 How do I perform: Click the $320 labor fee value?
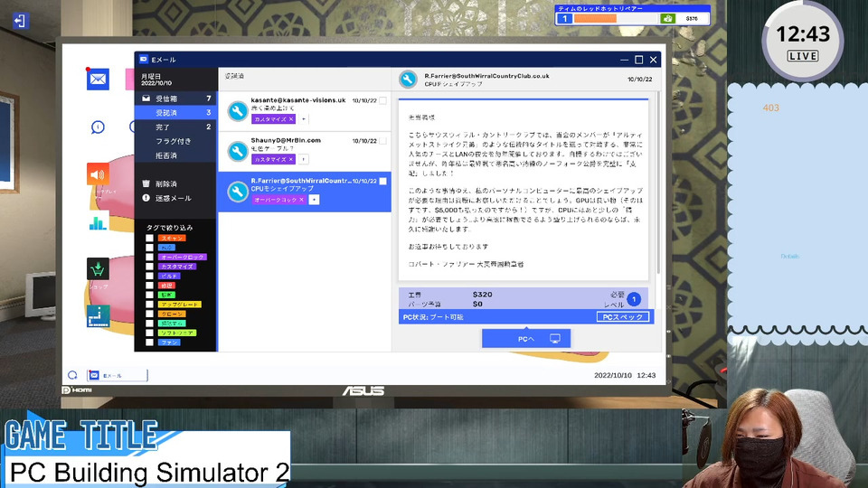[482, 295]
